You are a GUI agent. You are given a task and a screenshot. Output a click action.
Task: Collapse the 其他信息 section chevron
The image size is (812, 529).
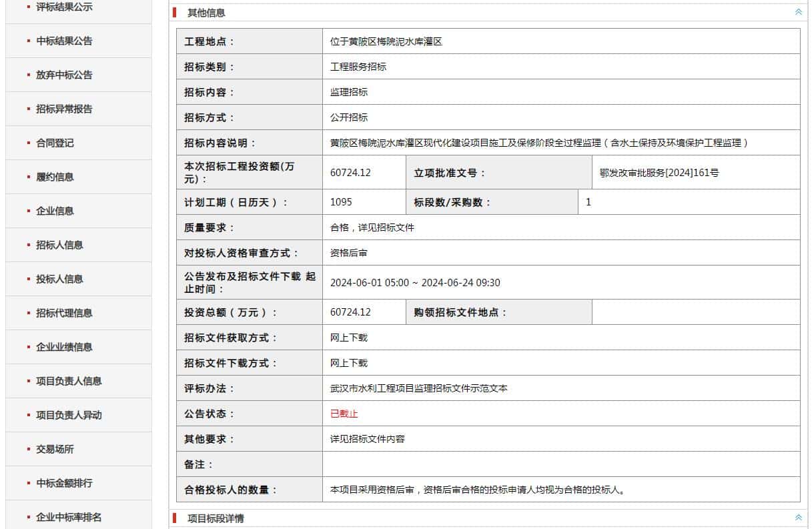[x=798, y=12]
